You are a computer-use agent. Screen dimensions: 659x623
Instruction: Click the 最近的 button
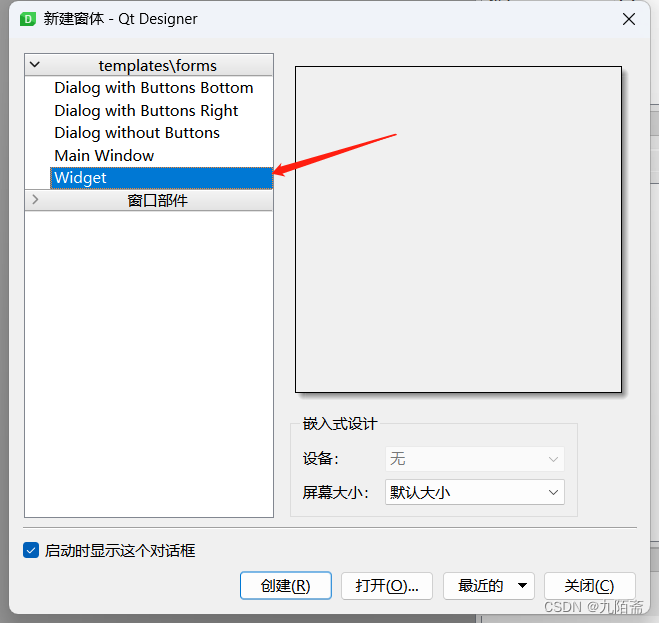point(480,586)
